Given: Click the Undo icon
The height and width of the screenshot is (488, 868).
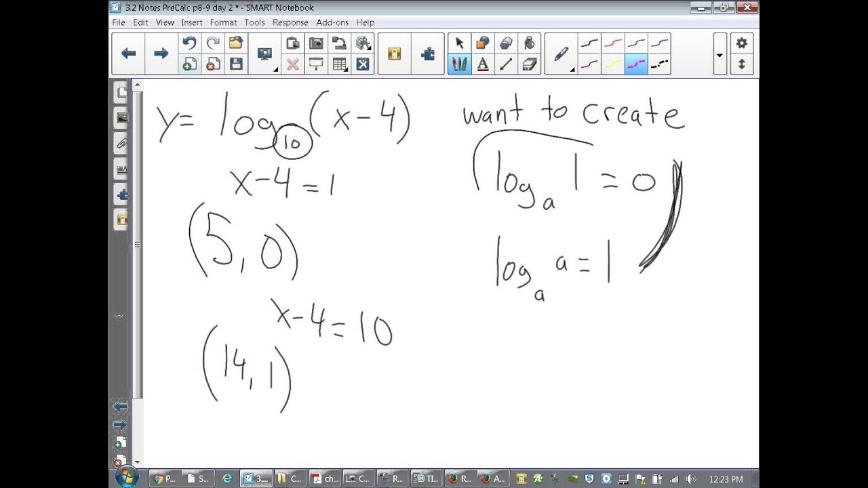Looking at the screenshot, I should pyautogui.click(x=189, y=43).
